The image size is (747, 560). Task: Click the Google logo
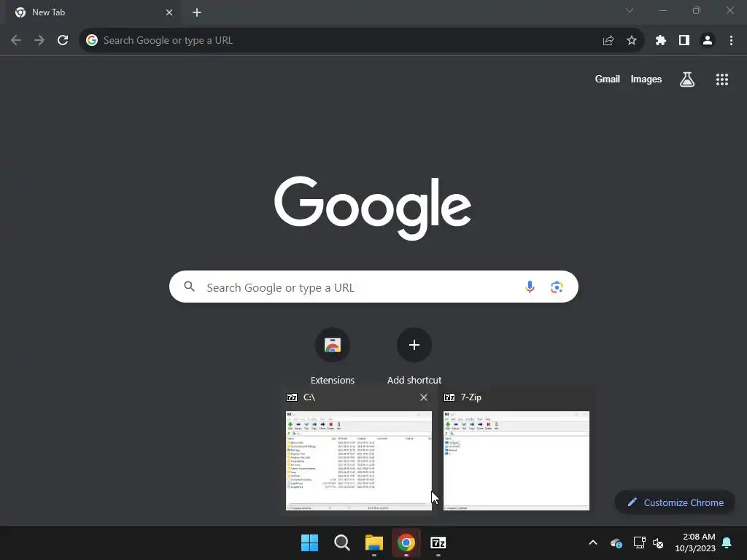tap(373, 208)
